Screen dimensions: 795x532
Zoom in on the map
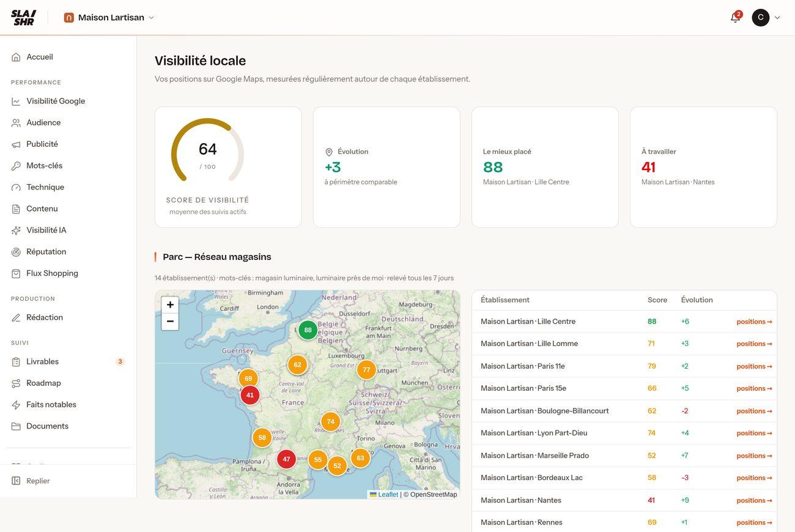(x=170, y=305)
